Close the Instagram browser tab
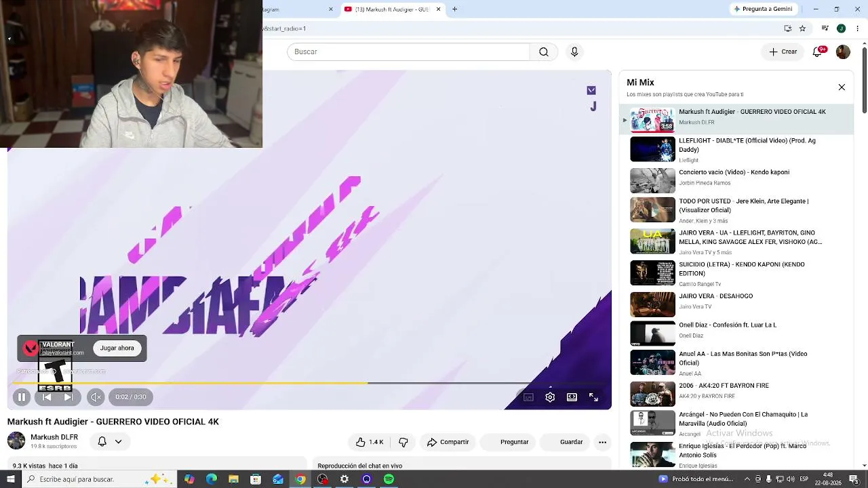The image size is (868, 488). coord(331,9)
